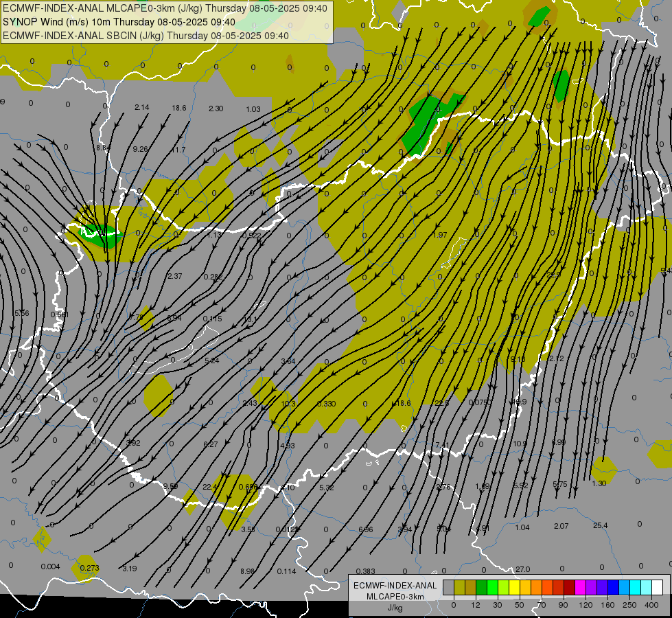
Task: Click the olive swatch above the 0 tick
Action: tap(459, 587)
